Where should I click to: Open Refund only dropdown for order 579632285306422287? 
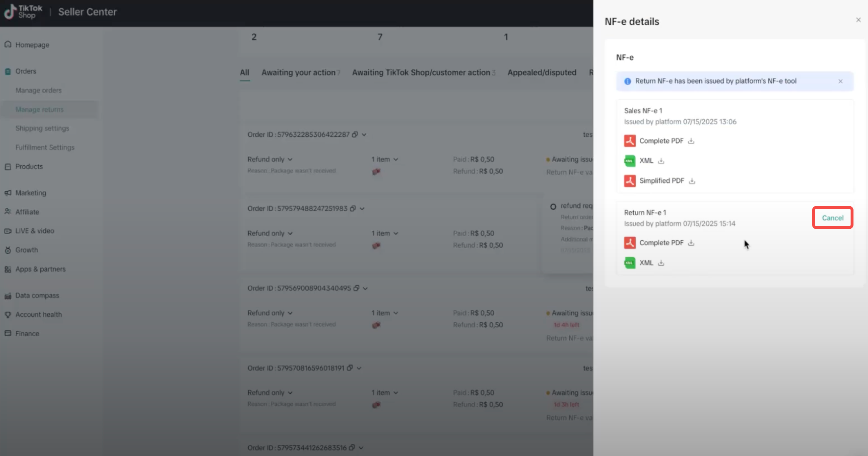tap(270, 159)
